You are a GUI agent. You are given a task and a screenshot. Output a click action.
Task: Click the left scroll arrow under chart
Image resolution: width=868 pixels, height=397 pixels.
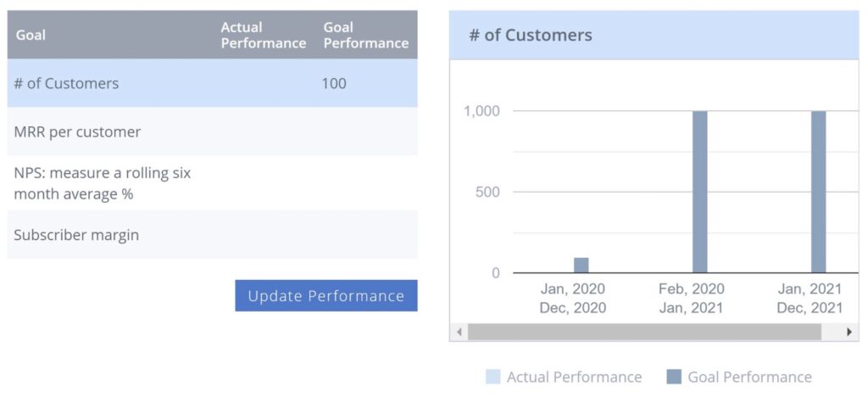click(459, 332)
